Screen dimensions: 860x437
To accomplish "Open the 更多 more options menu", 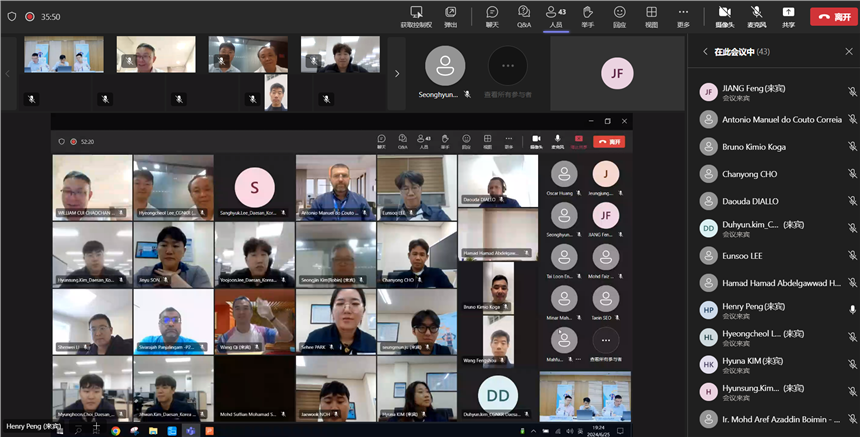I will tap(683, 12).
